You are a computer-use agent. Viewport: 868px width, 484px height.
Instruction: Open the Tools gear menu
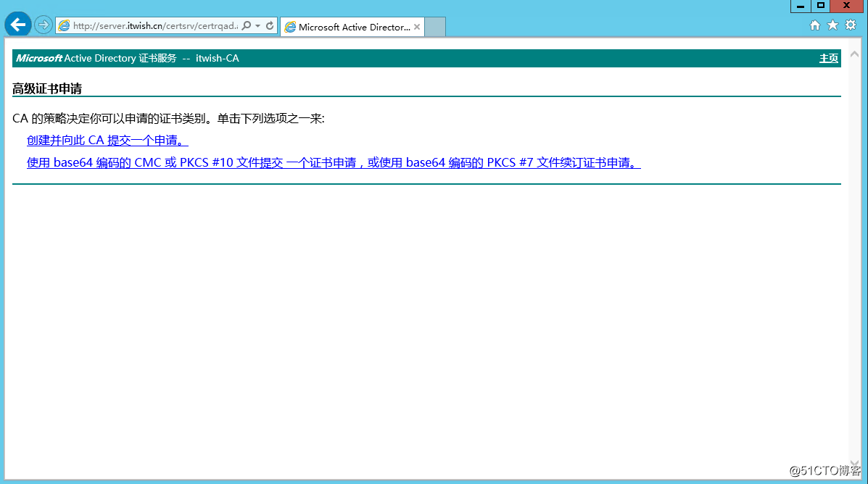coord(851,25)
